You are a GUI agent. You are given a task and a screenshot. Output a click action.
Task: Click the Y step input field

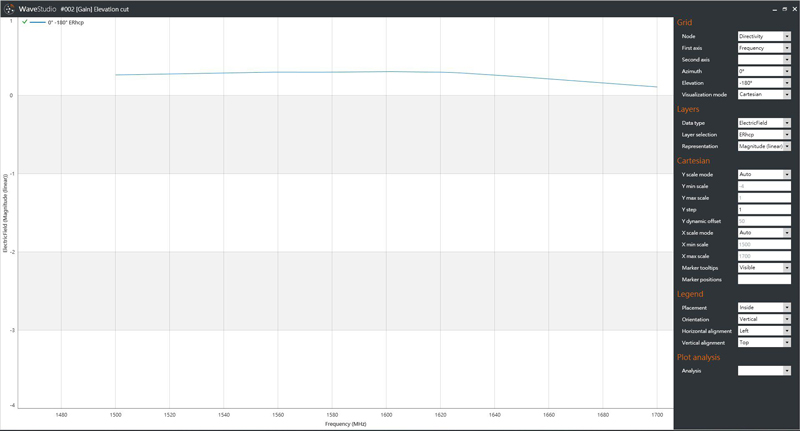[x=764, y=209]
